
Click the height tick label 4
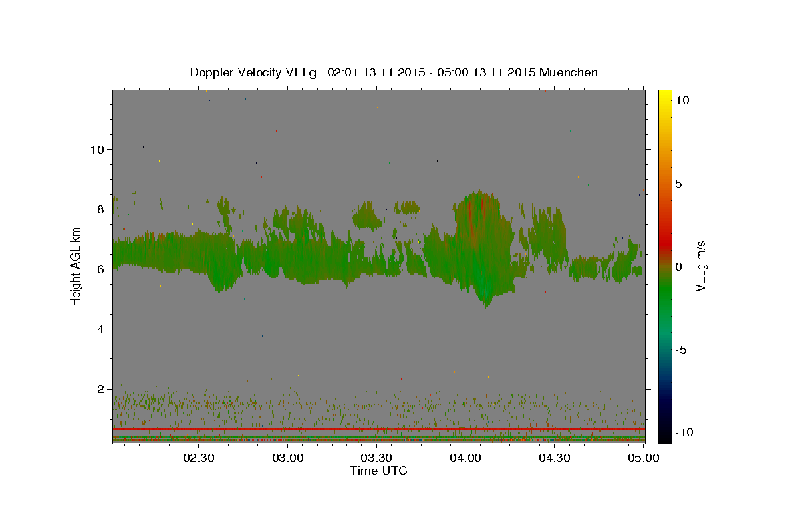pos(100,329)
